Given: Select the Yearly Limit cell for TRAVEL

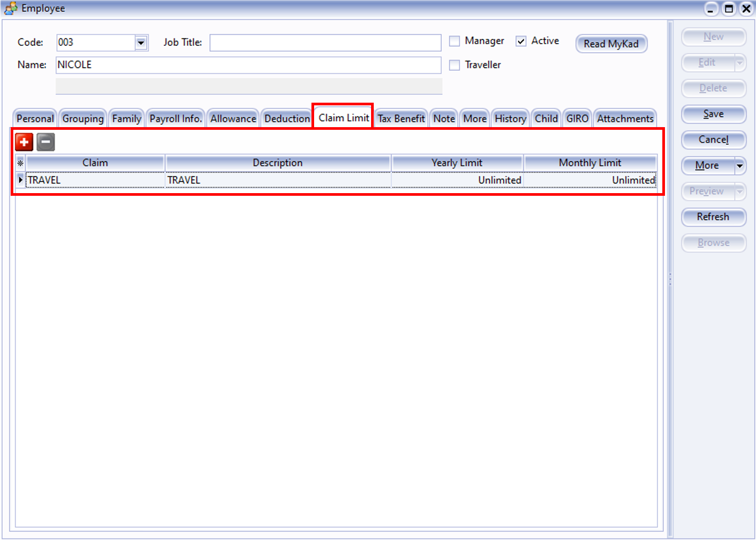Looking at the screenshot, I should point(457,180).
